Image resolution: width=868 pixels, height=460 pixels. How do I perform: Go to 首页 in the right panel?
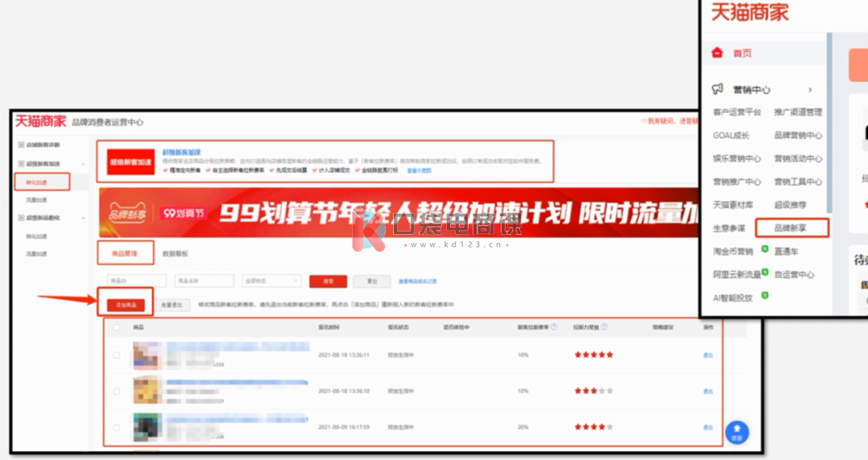[x=743, y=53]
